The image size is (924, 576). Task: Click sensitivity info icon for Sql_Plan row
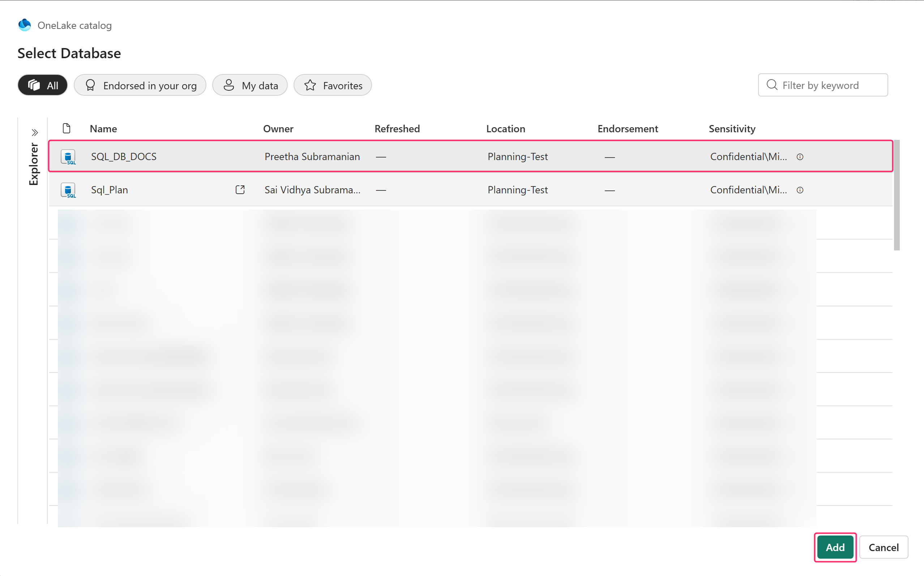pyautogui.click(x=800, y=190)
